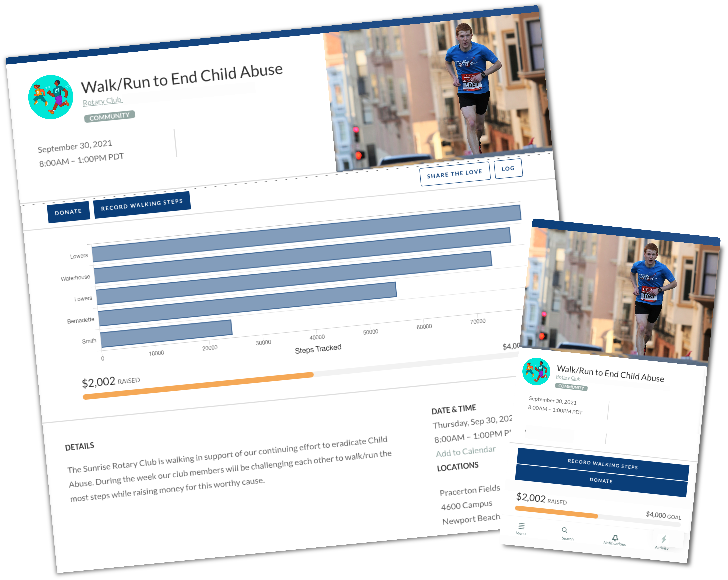The width and height of the screenshot is (728, 580).
Task: Click the 'Waterhouse' chart label
Action: coord(75,278)
